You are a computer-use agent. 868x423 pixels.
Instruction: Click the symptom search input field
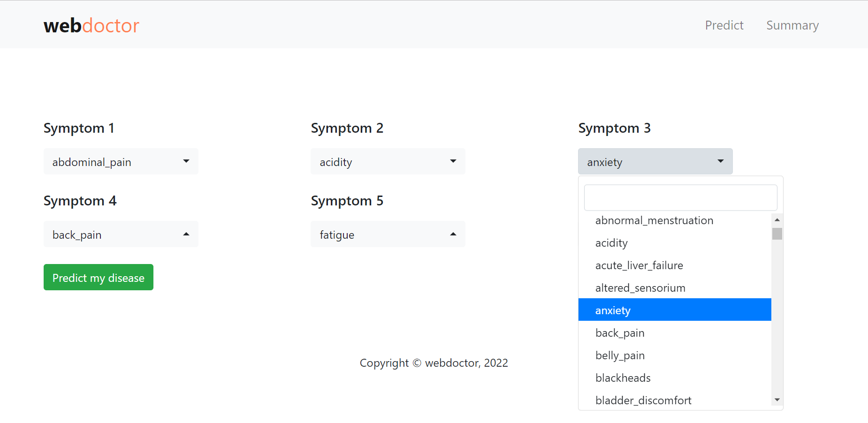tap(680, 197)
